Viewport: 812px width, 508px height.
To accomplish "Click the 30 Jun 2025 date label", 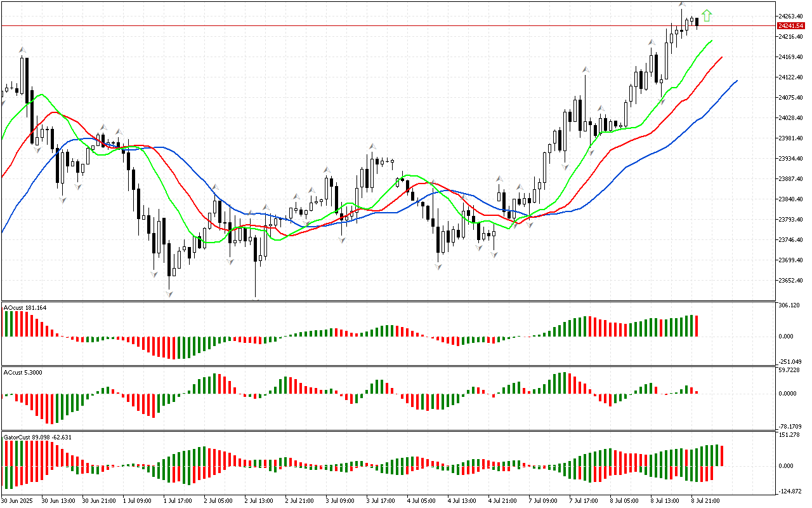I will click(20, 500).
